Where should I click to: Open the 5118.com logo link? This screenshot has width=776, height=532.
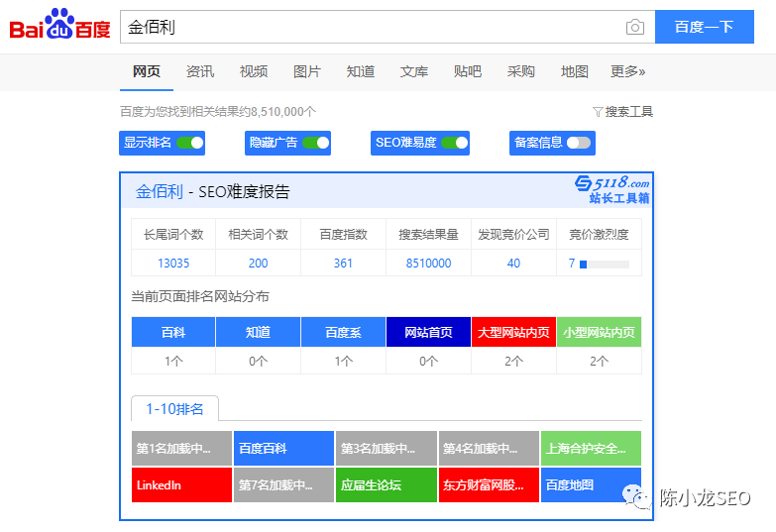tap(612, 189)
